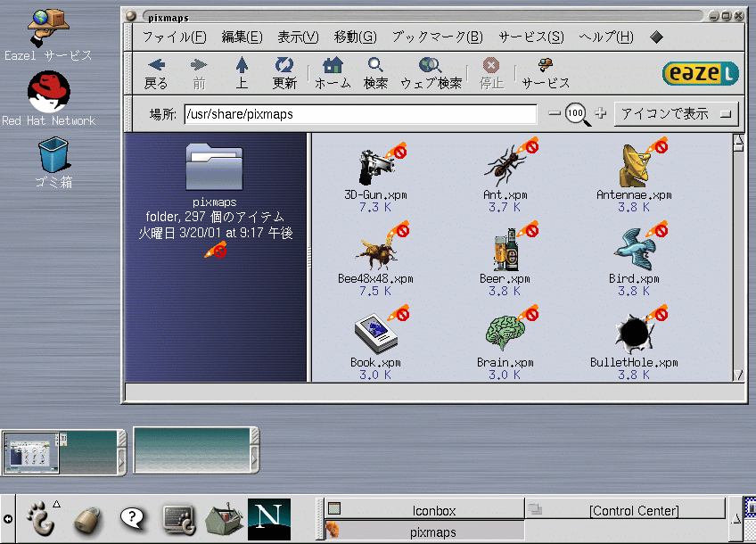The height and width of the screenshot is (544, 756).
Task: Open 検索 search tool
Action: [375, 73]
